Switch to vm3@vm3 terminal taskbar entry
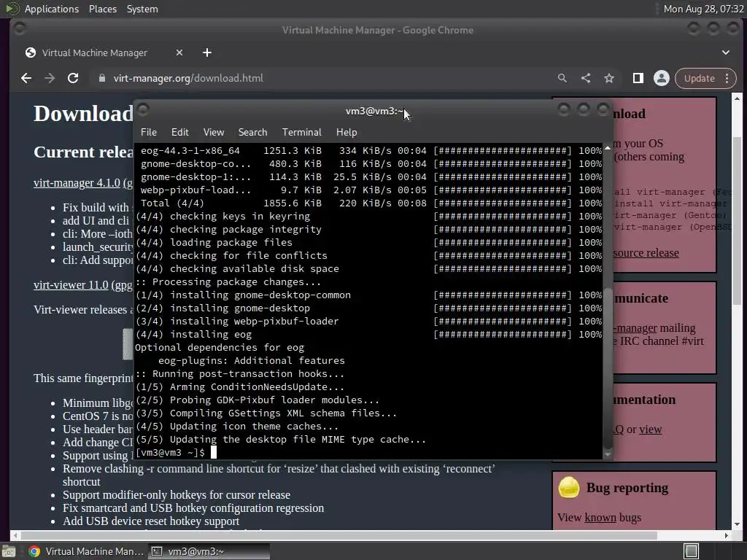The height and width of the screenshot is (560, 747). (209, 551)
